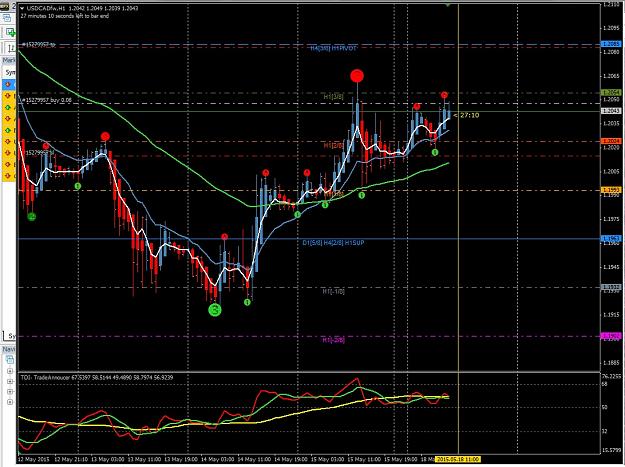Open the USDCADfw,H1 chart title dropdown arrow

[22, 8]
